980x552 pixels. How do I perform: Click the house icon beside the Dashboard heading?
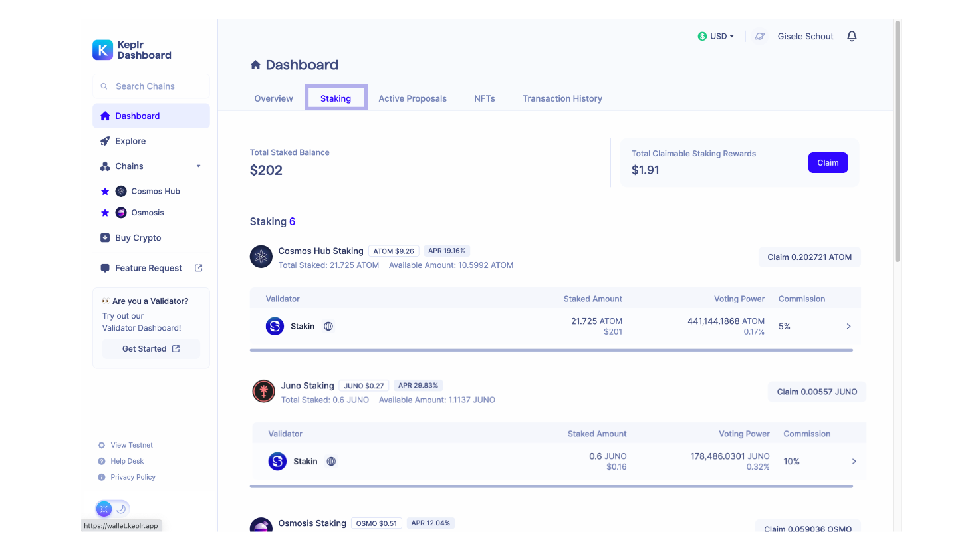pyautogui.click(x=255, y=65)
